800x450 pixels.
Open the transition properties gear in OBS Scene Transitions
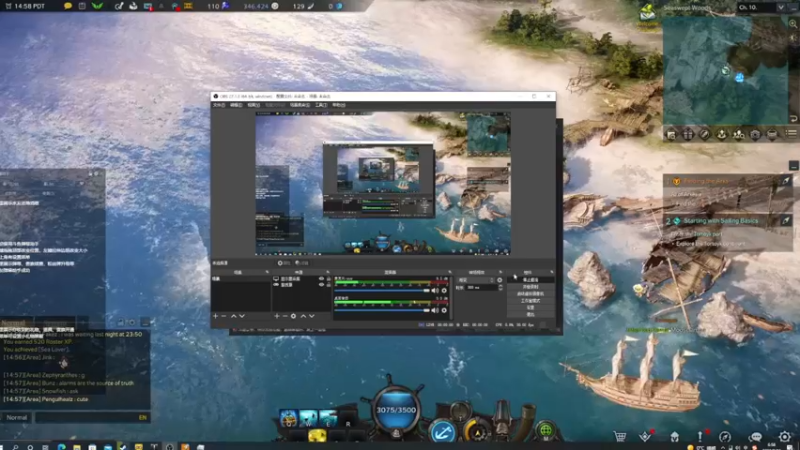[x=499, y=280]
